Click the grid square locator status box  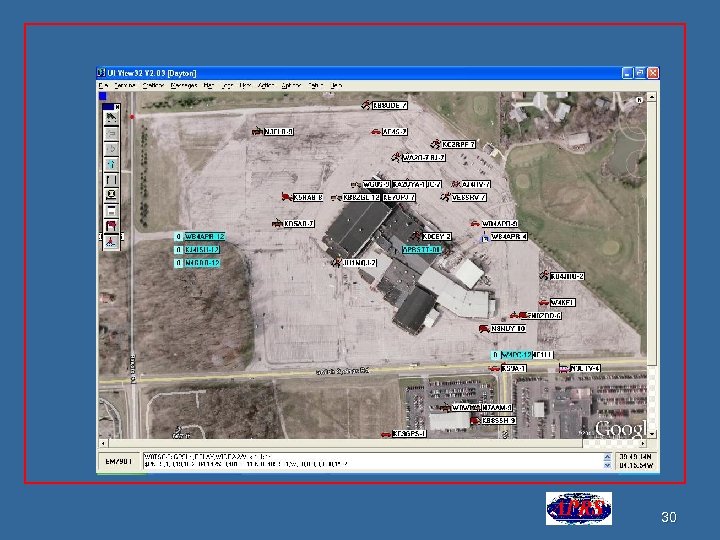pyautogui.click(x=118, y=461)
